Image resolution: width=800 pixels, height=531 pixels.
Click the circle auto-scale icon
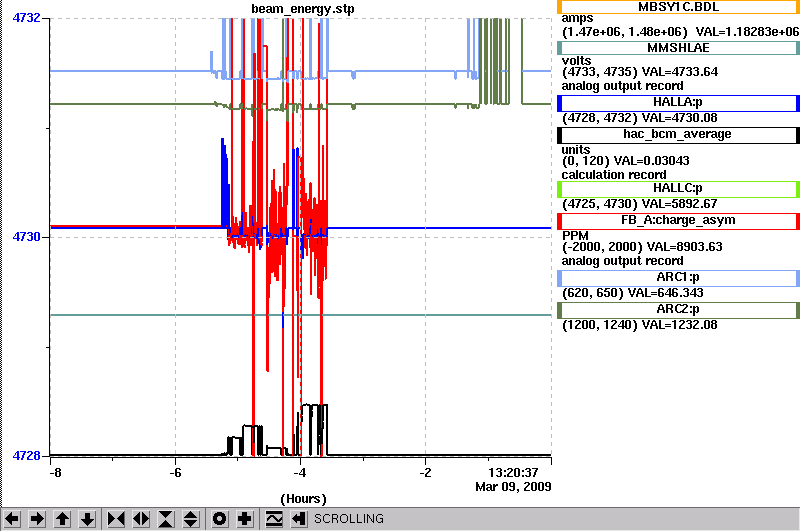pos(219,519)
